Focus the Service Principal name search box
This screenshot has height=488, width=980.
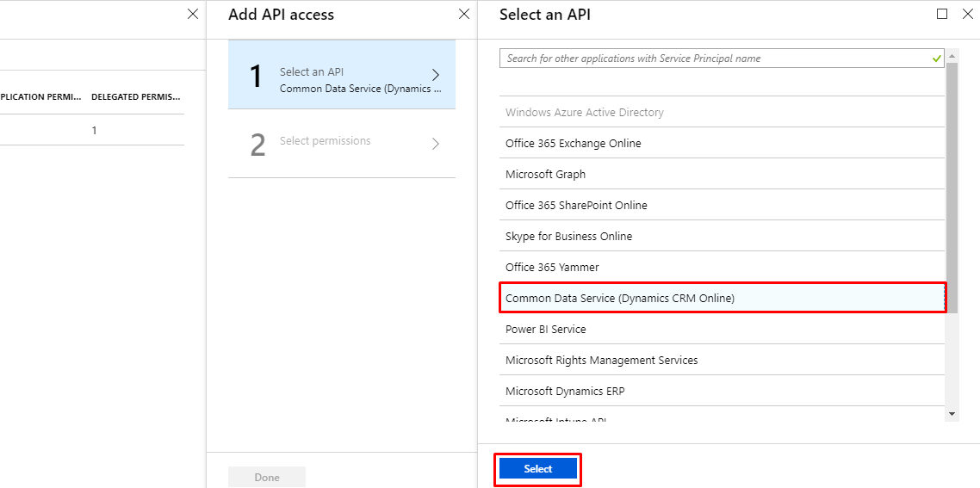(x=715, y=59)
